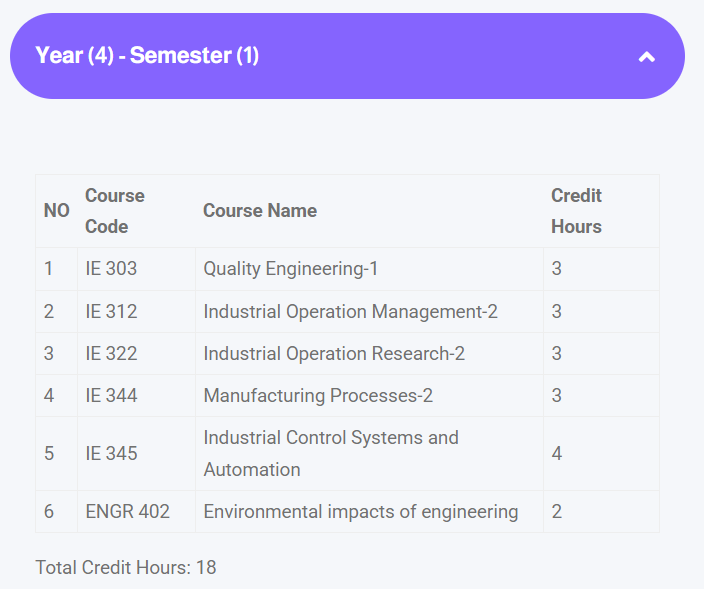Click the Course Code column header
This screenshot has width=704, height=589.
pos(115,211)
